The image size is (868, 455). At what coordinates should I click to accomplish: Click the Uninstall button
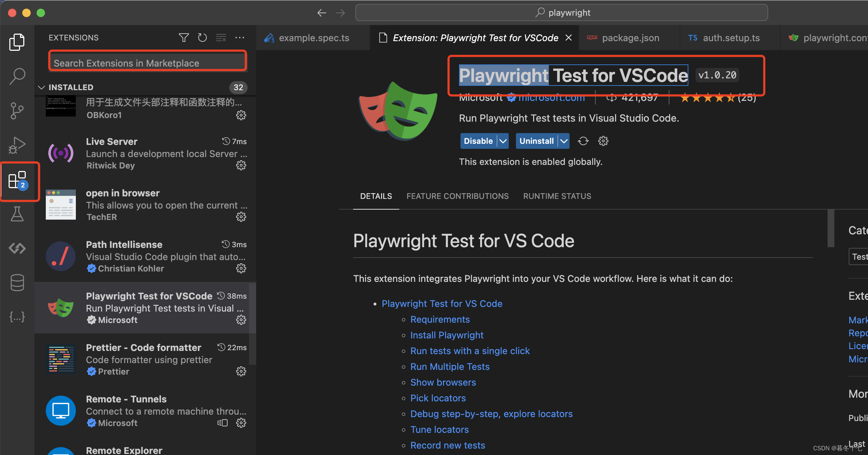click(537, 141)
